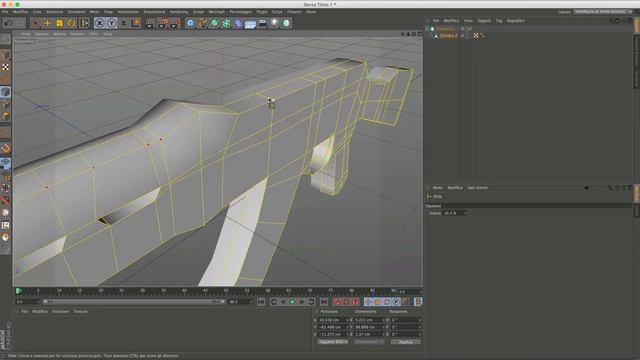Open the MoGraph menu
Viewport: 640px width, 360px height.
pyautogui.click(x=216, y=12)
